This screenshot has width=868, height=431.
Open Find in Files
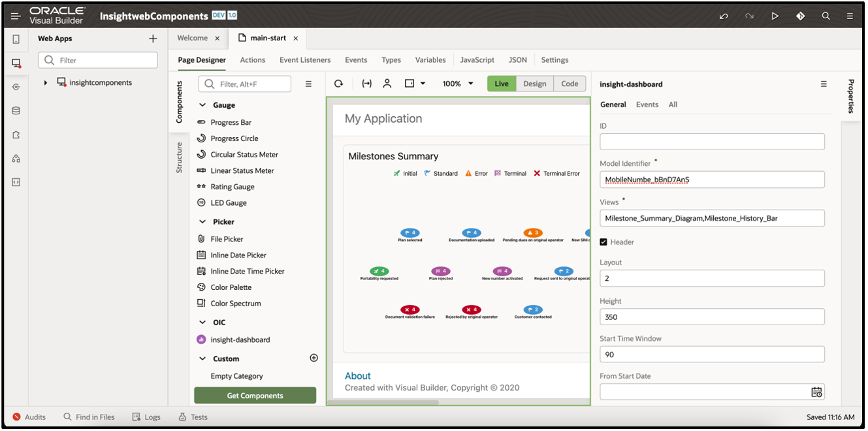pyautogui.click(x=89, y=417)
